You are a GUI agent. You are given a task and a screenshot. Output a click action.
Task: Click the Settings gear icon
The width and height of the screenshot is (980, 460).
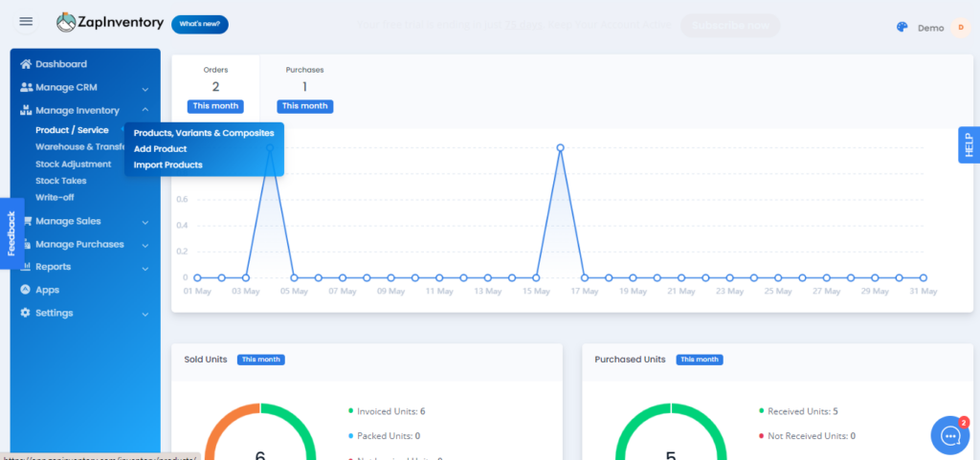coord(26,313)
